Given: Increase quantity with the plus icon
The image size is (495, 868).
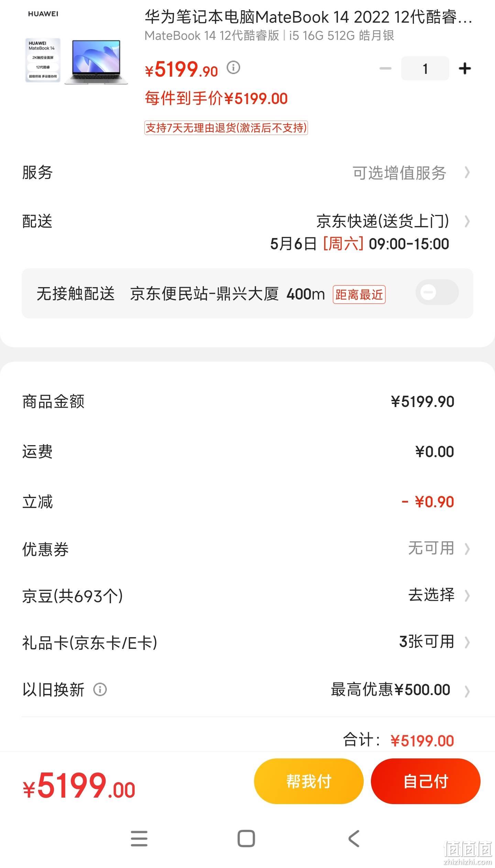Looking at the screenshot, I should [x=465, y=68].
